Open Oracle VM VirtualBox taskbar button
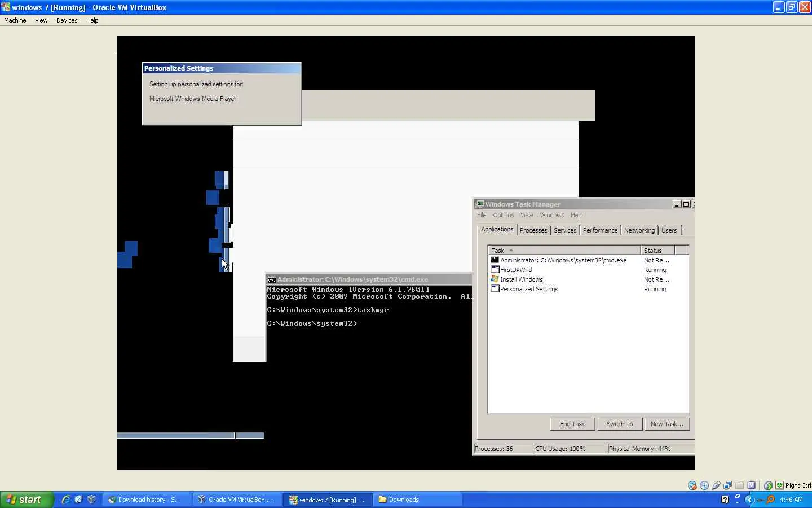Screen dimensions: 812x508 coord(237,500)
